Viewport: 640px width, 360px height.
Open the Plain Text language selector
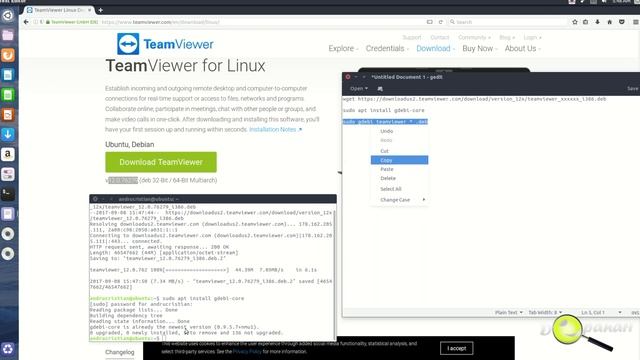pyautogui.click(x=509, y=312)
